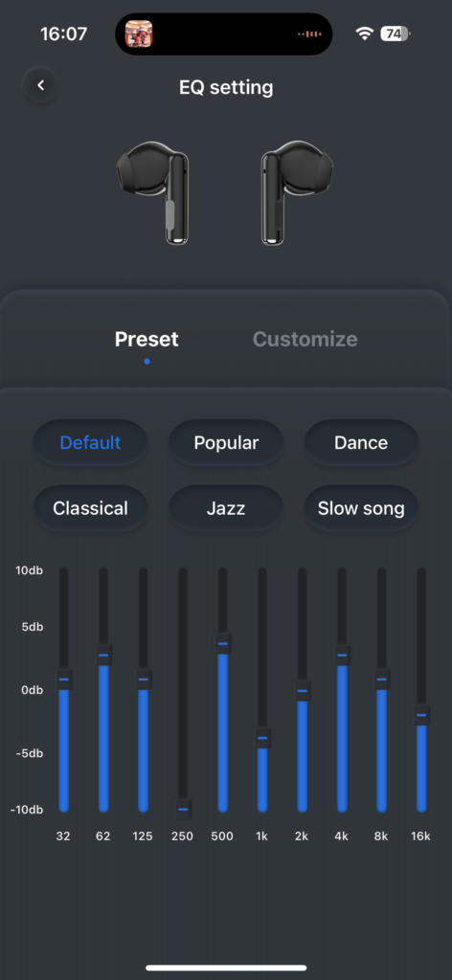Image resolution: width=452 pixels, height=980 pixels.
Task: Switch to the Customize tab
Action: pyautogui.click(x=305, y=340)
